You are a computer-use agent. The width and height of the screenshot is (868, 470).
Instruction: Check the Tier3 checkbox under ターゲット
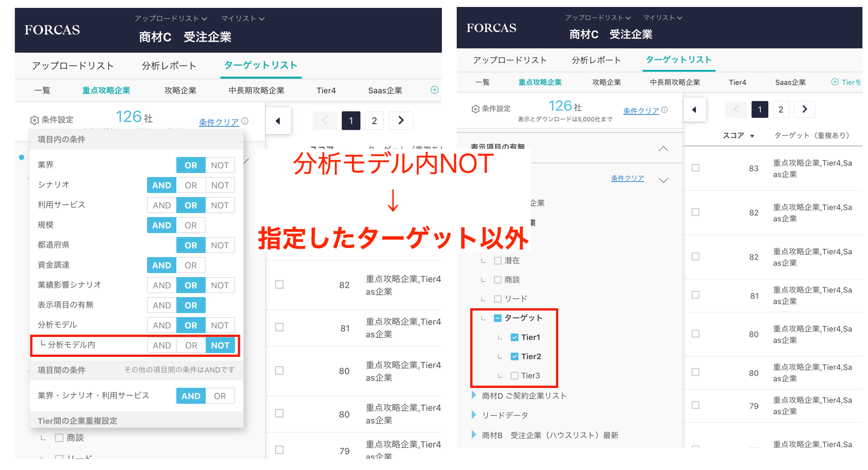coord(514,375)
